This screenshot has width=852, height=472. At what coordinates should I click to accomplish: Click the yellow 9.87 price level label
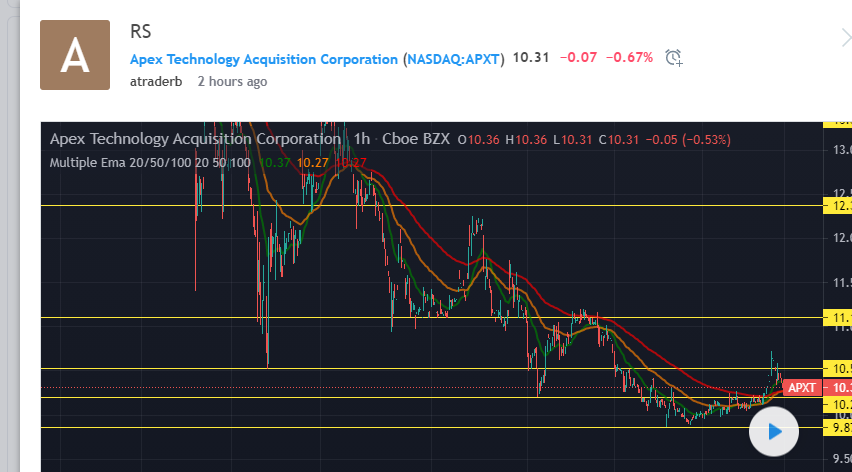[836, 428]
